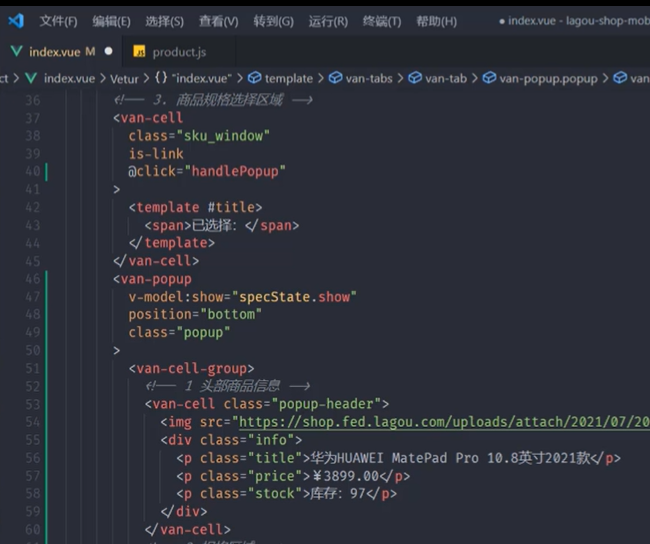This screenshot has height=544, width=650.
Task: Click line number 46 in the gutter
Action: pos(33,279)
